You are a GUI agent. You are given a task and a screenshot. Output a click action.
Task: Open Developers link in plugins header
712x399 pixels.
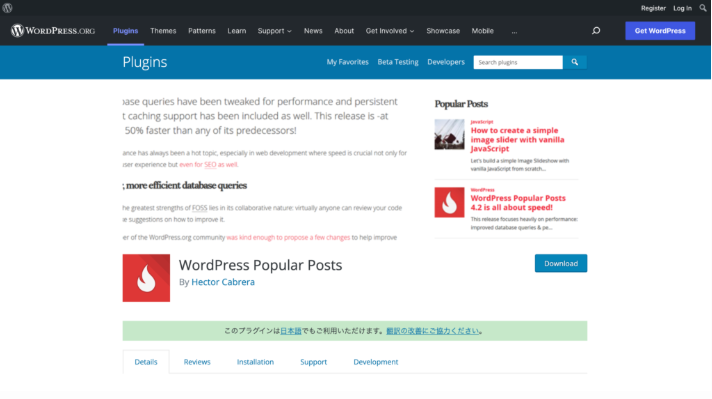coord(446,62)
